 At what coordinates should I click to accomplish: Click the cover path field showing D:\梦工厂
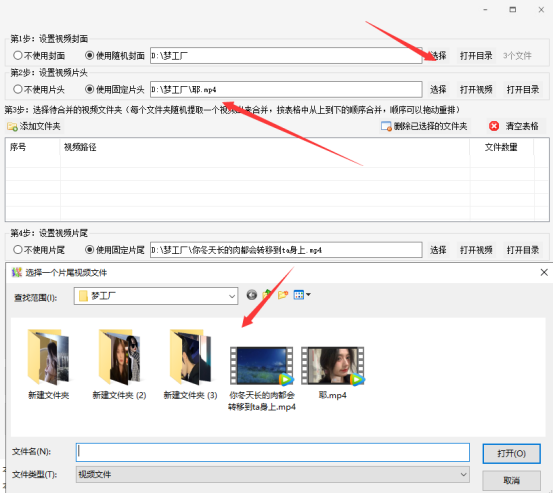(x=286, y=55)
